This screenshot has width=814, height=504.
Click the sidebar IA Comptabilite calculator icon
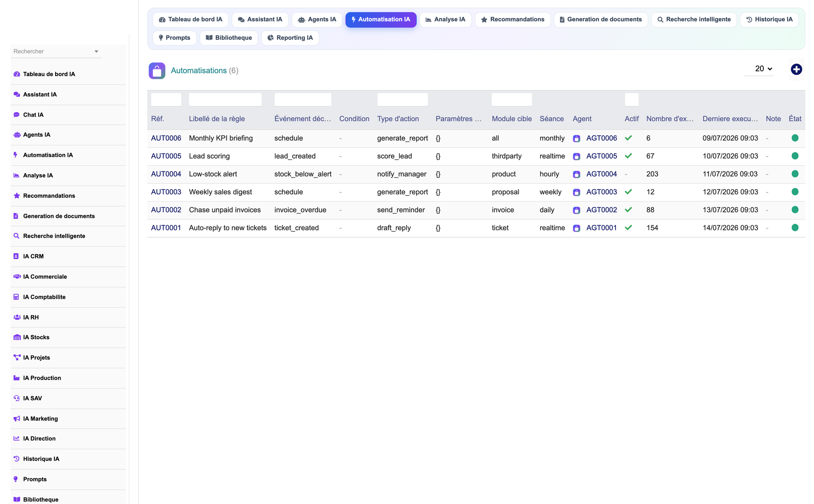click(x=16, y=297)
